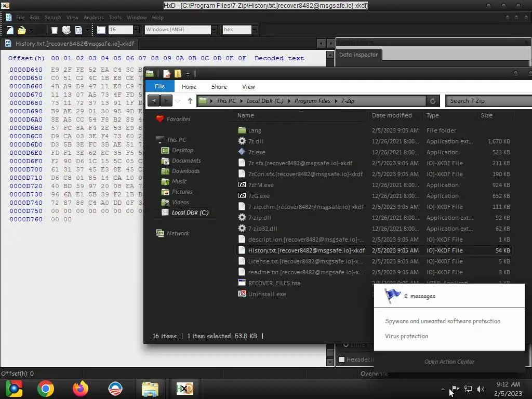The width and height of the screenshot is (532, 399).
Task: Click the Open file folder icon in HxD
Action: pos(21,30)
